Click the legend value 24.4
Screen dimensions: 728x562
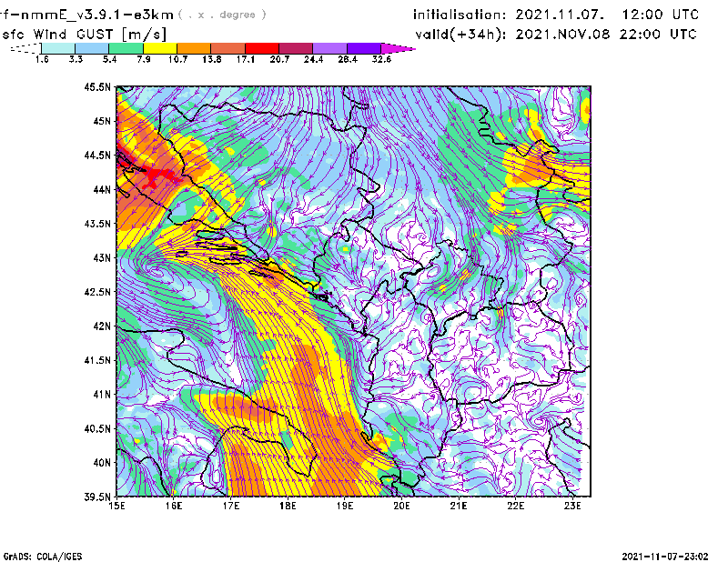(x=313, y=59)
